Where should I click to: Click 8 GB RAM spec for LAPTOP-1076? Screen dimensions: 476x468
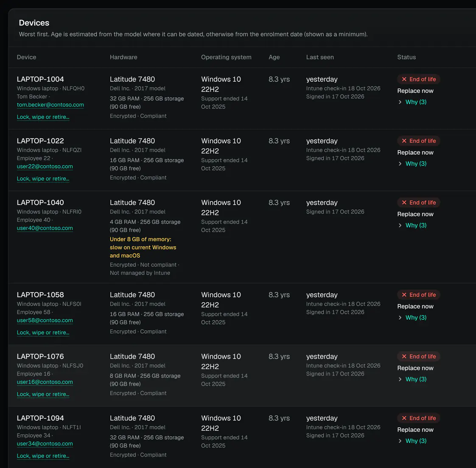[123, 376]
